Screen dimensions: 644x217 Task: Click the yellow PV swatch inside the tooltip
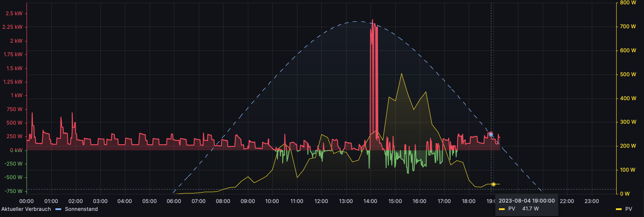tap(502, 209)
